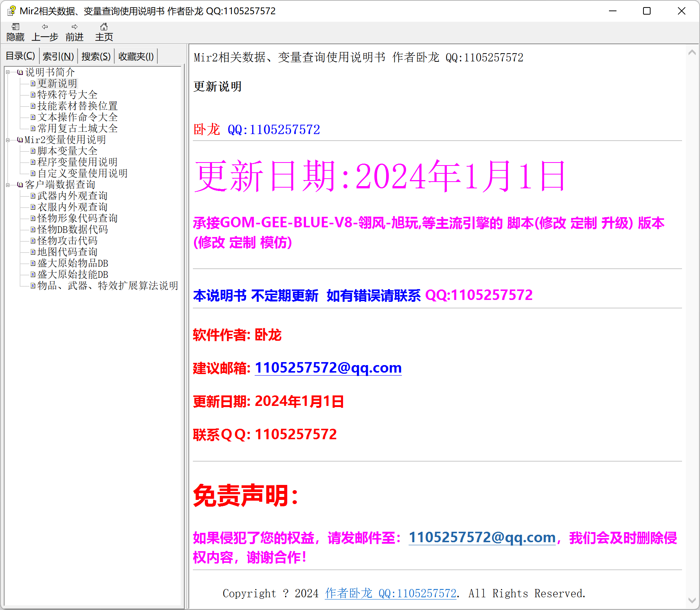Click the page icon beside 盛大原始技能DB
This screenshot has width=700, height=610.
click(x=33, y=274)
